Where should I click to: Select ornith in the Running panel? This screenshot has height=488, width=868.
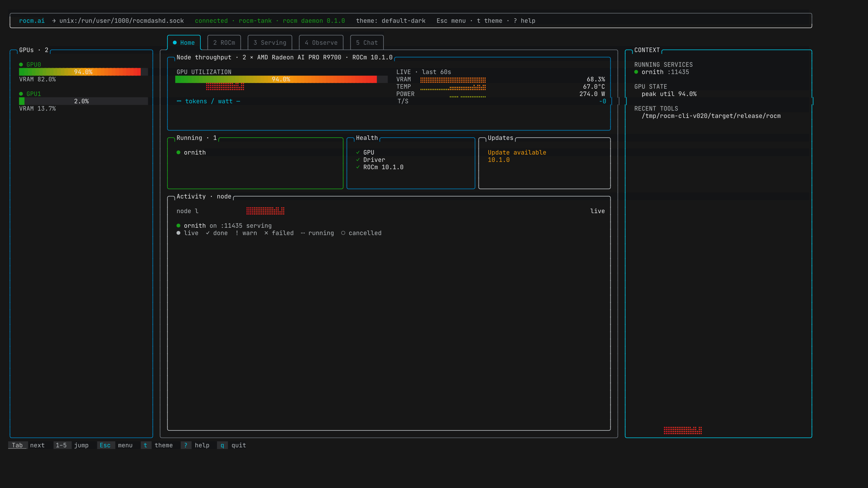click(191, 152)
